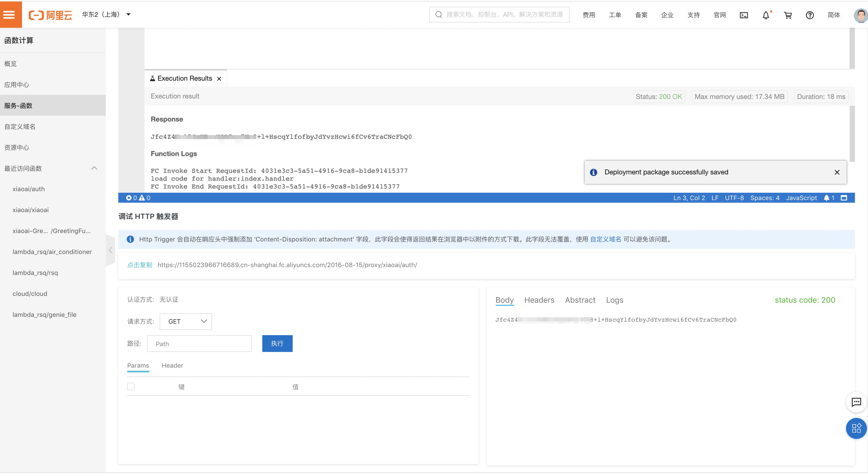The width and height of the screenshot is (868, 475).
Task: Click the 执行 execute button
Action: (277, 343)
